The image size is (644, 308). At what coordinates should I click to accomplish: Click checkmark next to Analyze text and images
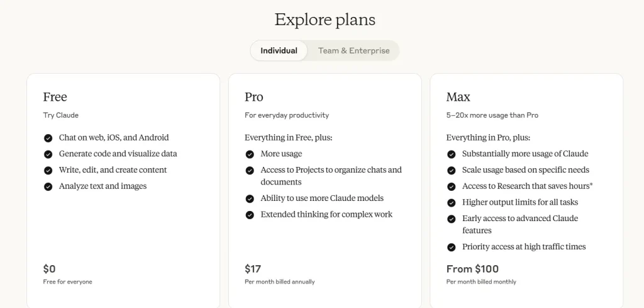click(48, 186)
